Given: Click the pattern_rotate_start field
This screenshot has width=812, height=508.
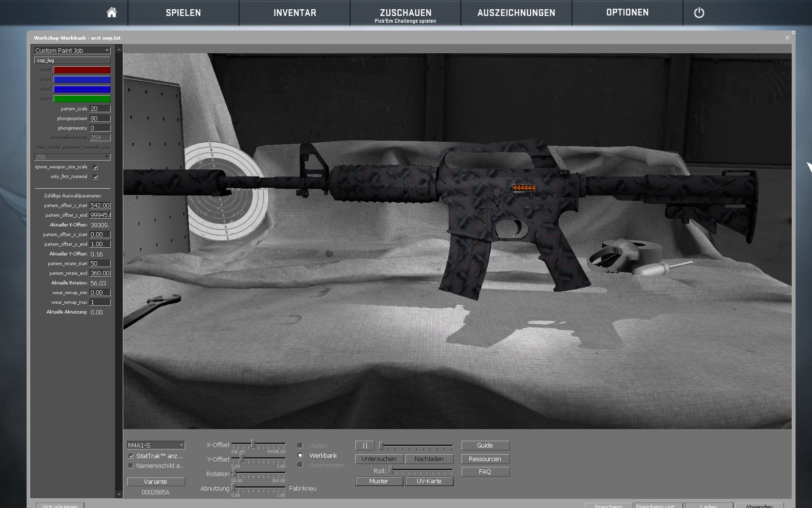Looking at the screenshot, I should 100,264.
